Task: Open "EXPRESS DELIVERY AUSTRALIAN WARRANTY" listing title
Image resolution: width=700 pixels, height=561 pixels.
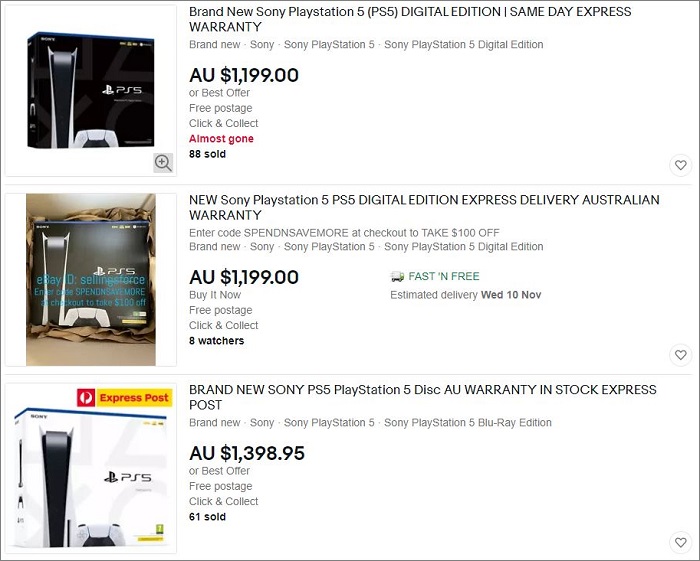Action: [x=424, y=207]
